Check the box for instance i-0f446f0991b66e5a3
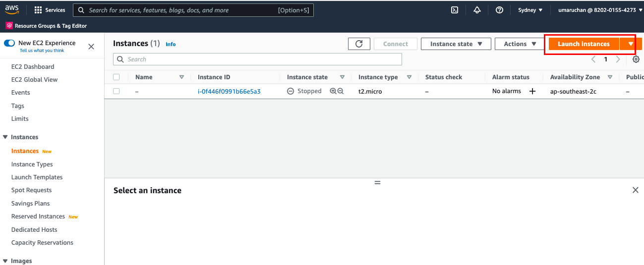644x265 pixels. point(117,91)
